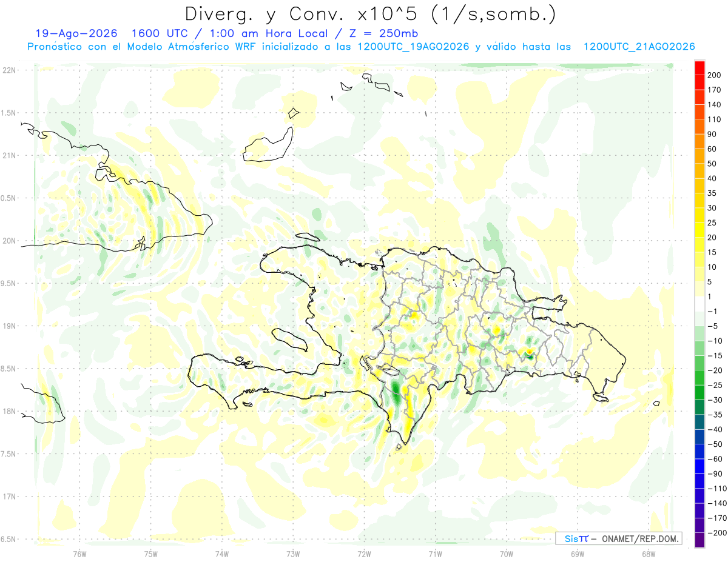Click the '-50' colorbar label
The image size is (728, 562).
(714, 444)
